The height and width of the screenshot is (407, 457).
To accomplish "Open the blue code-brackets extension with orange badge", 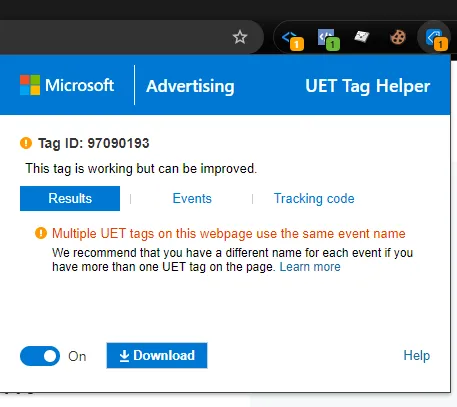I will pyautogui.click(x=292, y=39).
